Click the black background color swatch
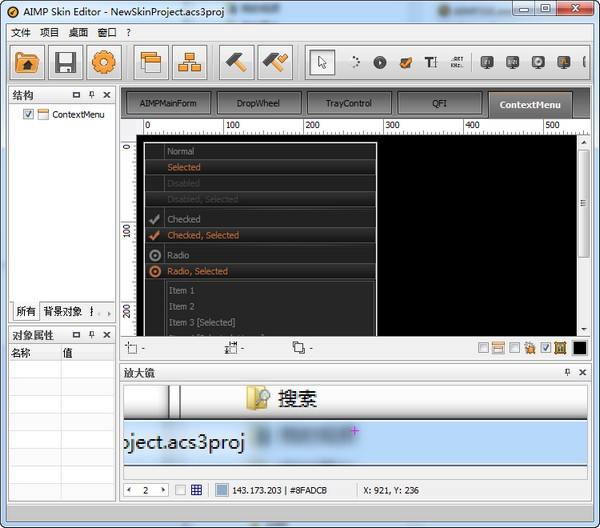This screenshot has height=528, width=600. 579,348
